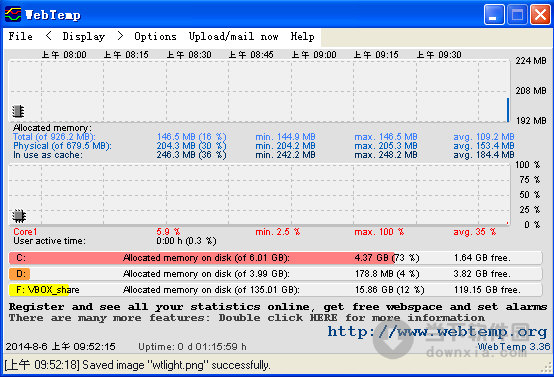Click the '上午 09:00' time axis label
The image size is (554, 377).
coord(314,55)
